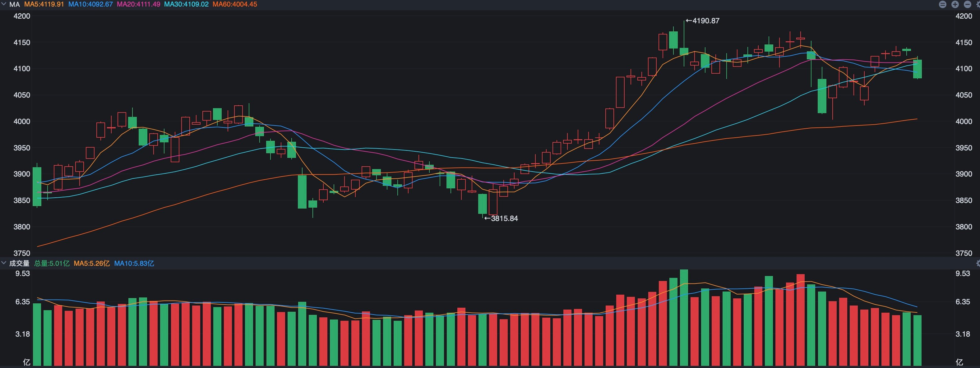Click 3900 on the right price axis

964,174
